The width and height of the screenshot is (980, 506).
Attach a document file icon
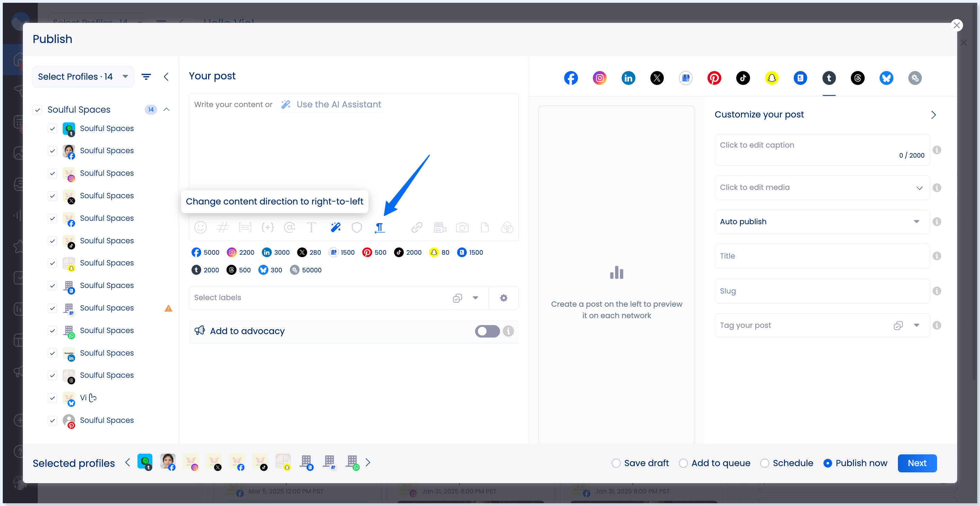484,227
